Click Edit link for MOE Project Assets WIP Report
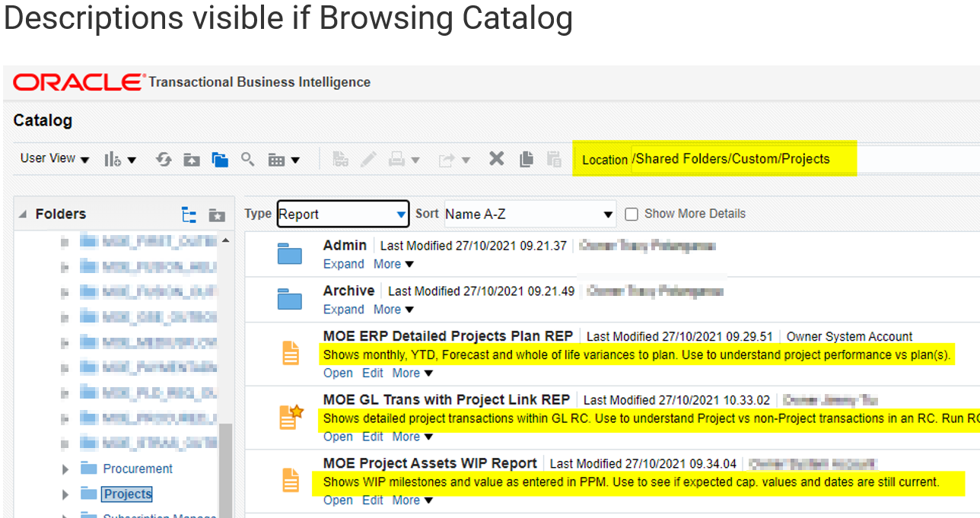The height and width of the screenshot is (518, 980). [373, 500]
